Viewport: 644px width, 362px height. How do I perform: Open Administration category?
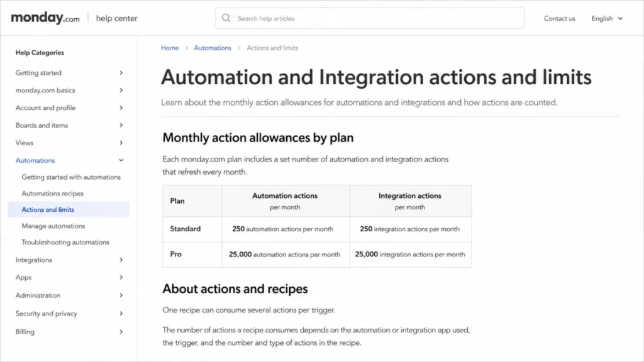click(38, 295)
